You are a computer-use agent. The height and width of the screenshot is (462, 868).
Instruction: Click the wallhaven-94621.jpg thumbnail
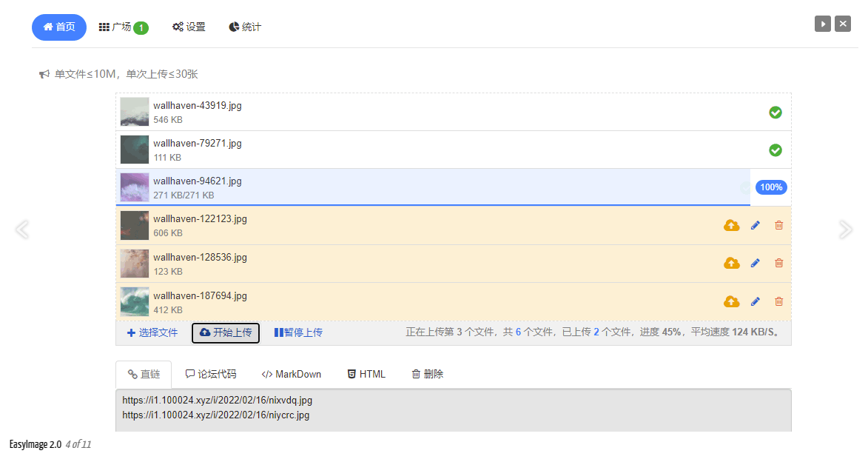coord(135,187)
